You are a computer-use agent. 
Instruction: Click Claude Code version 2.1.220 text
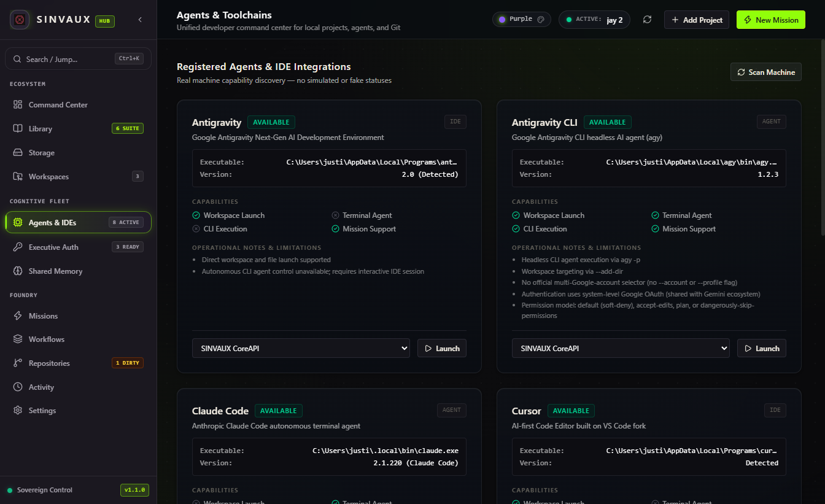coord(416,463)
